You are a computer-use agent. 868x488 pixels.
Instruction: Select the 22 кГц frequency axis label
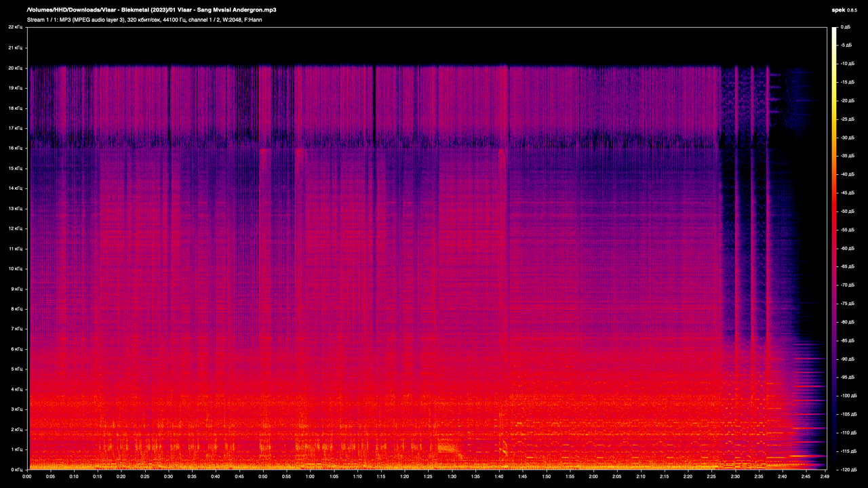point(15,27)
